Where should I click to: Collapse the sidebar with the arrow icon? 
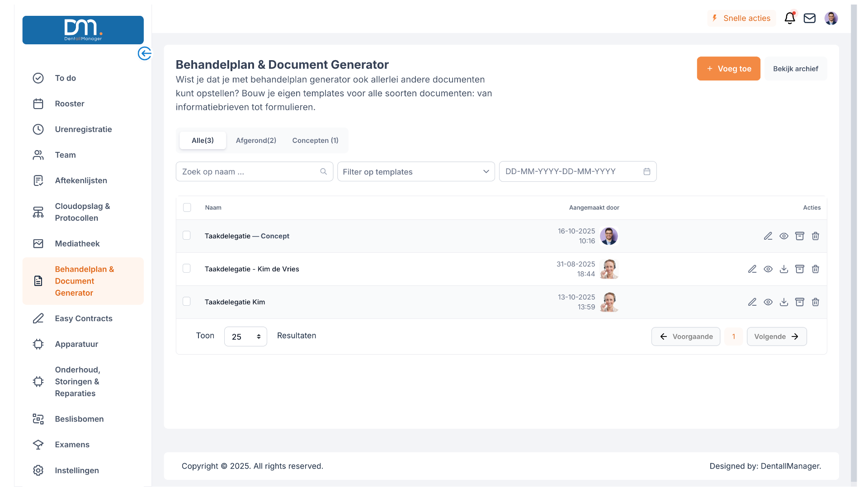(x=145, y=53)
